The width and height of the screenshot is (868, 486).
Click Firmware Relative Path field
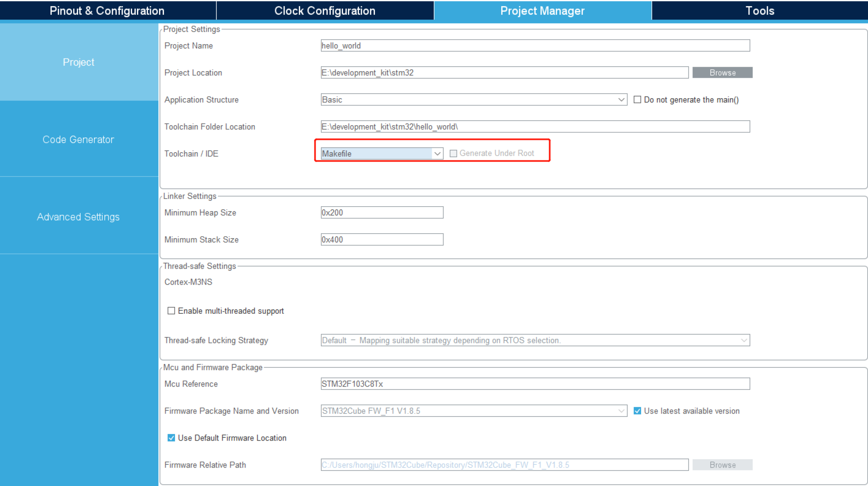[x=505, y=465]
